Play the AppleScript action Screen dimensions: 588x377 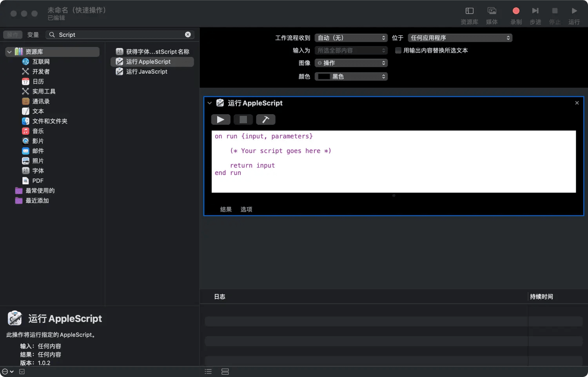tap(221, 119)
